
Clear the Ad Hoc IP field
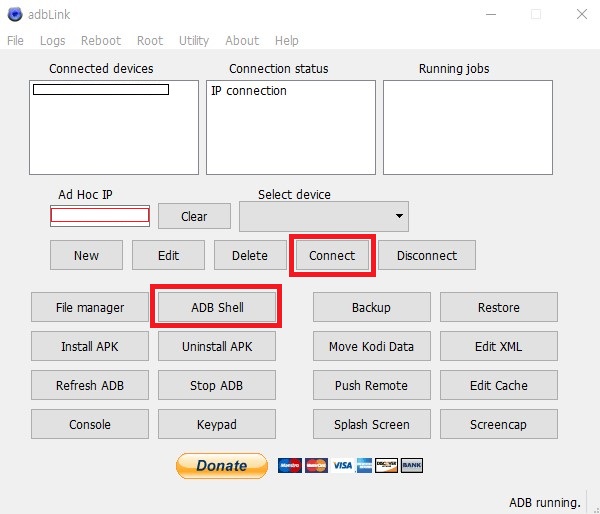point(194,216)
